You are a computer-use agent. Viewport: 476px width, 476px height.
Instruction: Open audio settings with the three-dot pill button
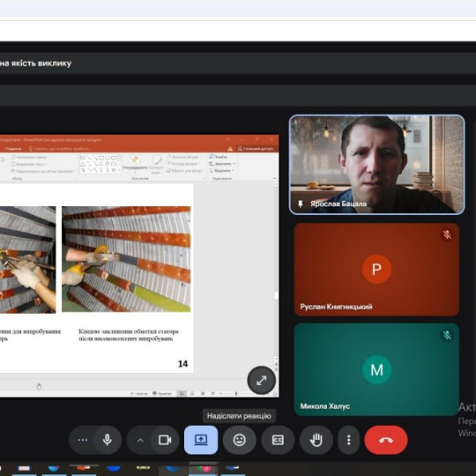pyautogui.click(x=82, y=440)
